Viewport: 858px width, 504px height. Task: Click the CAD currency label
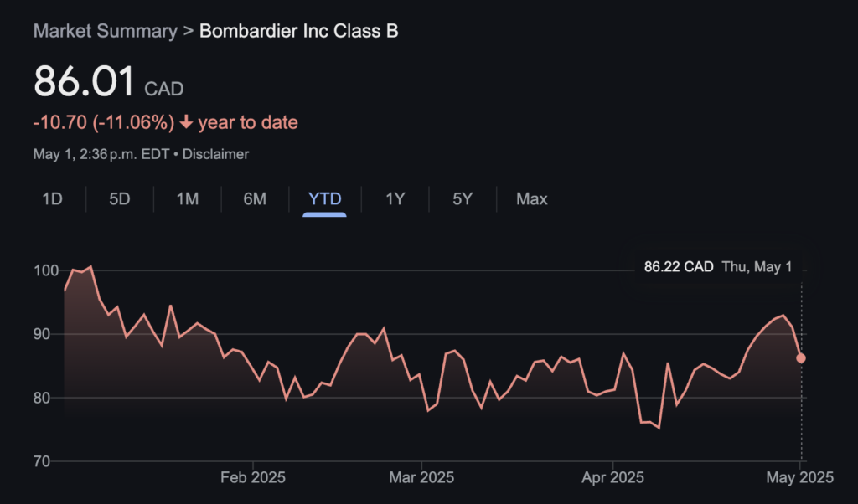[163, 89]
